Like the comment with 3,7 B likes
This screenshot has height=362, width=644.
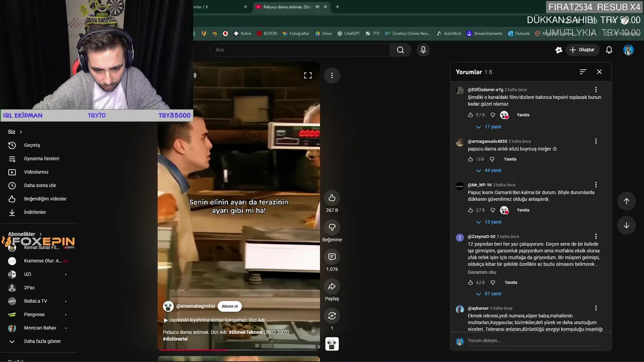pos(470,210)
